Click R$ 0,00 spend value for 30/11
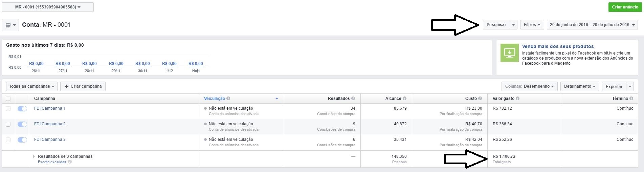 pyautogui.click(x=142, y=64)
